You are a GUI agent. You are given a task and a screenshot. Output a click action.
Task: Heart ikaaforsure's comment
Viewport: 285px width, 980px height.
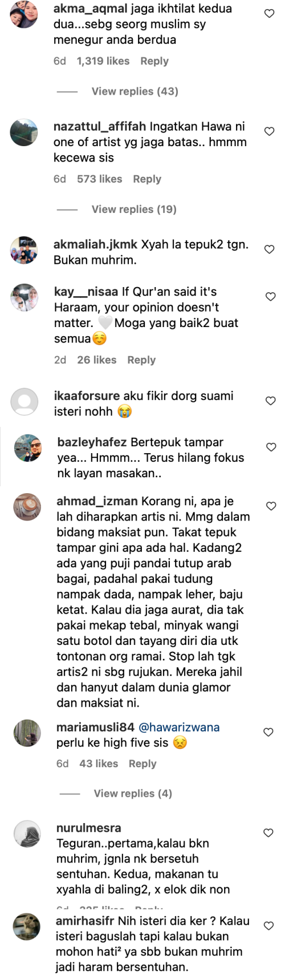(x=271, y=401)
